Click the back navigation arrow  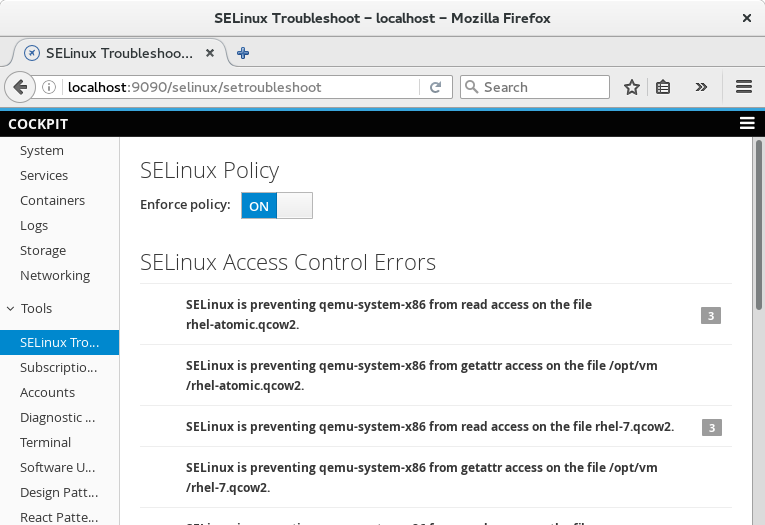pos(20,87)
